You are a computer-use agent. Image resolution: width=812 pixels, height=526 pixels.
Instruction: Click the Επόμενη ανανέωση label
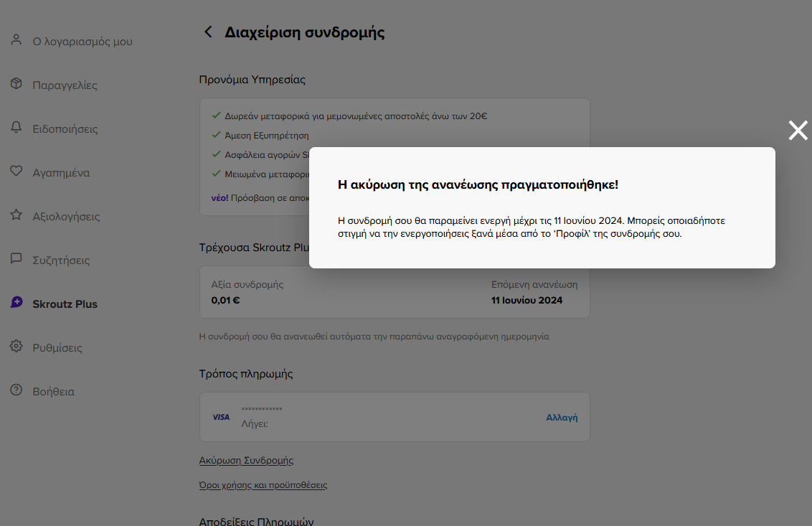[x=534, y=284]
